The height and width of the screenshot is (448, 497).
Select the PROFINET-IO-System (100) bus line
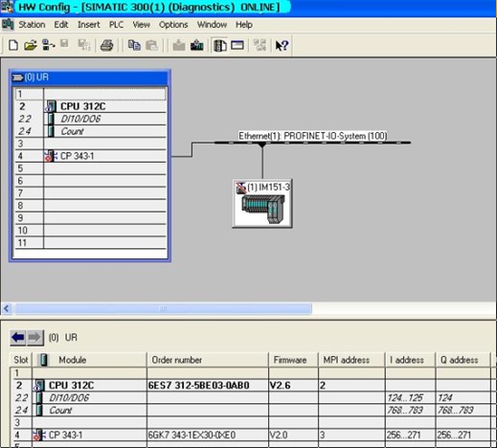click(313, 143)
